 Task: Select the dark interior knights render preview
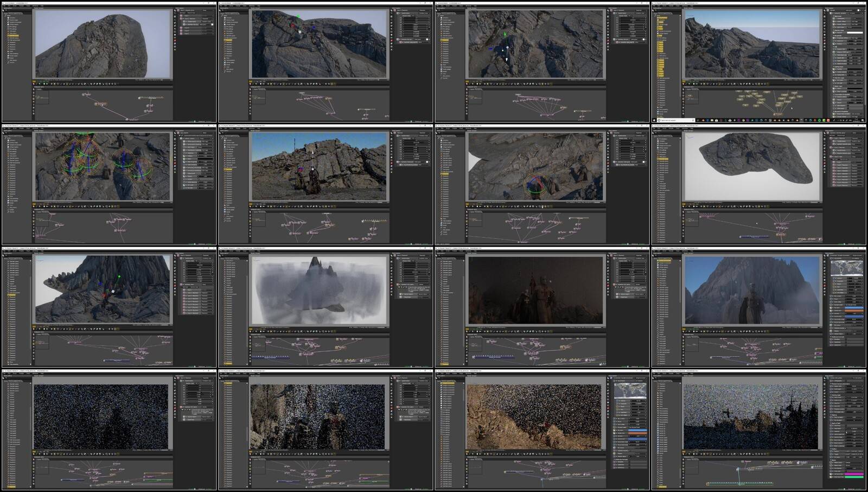pos(535,291)
